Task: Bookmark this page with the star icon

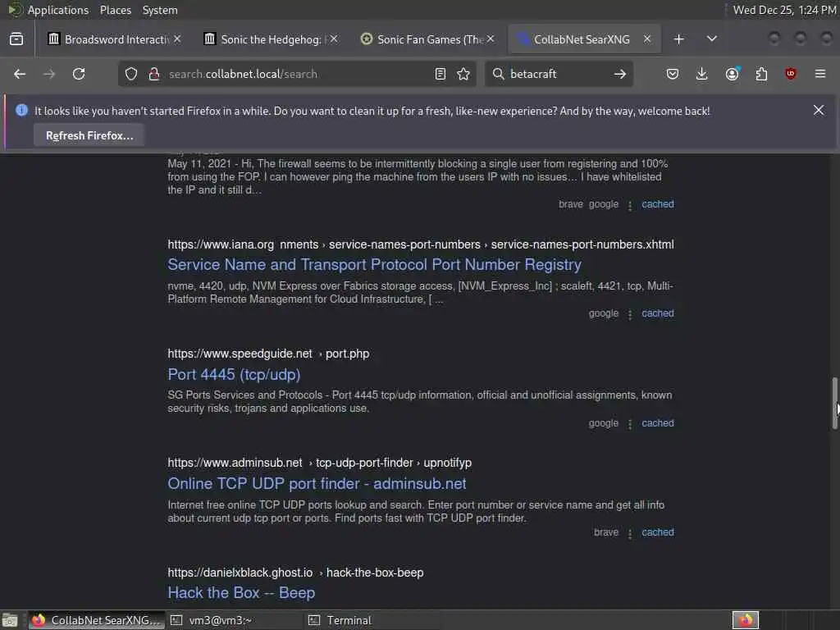Action: point(463,74)
